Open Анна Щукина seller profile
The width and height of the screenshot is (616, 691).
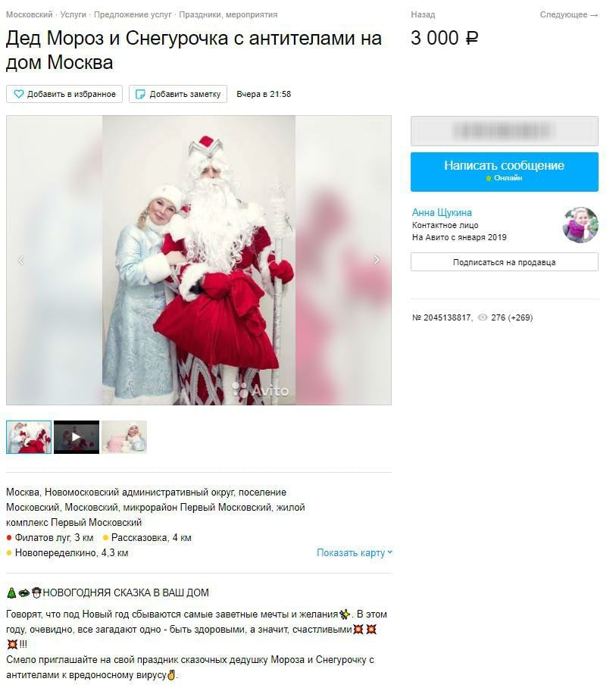[442, 212]
